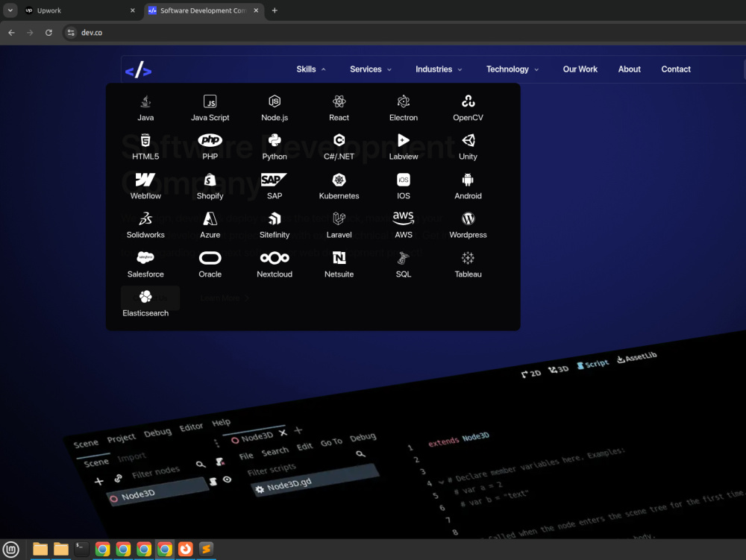746x560 pixels.
Task: Open the Linux Mint start menu
Action: pyautogui.click(x=11, y=550)
